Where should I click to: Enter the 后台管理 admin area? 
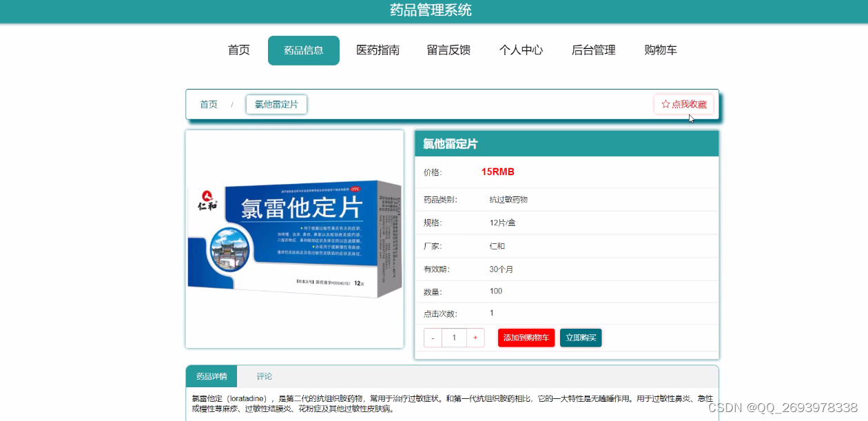pos(593,50)
